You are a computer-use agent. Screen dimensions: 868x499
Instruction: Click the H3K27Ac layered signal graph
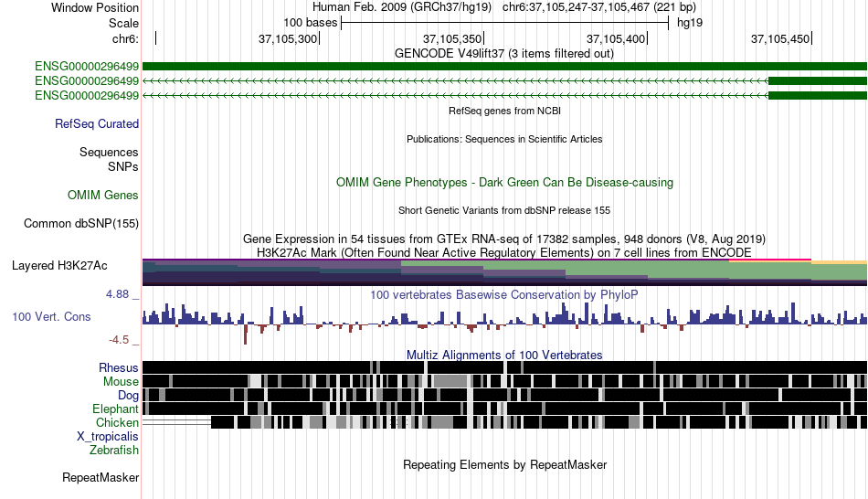pyautogui.click(x=504, y=272)
